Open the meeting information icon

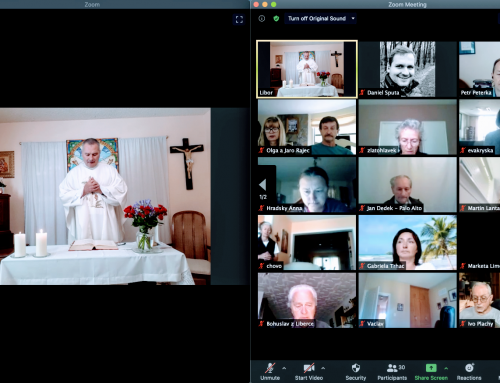point(262,19)
